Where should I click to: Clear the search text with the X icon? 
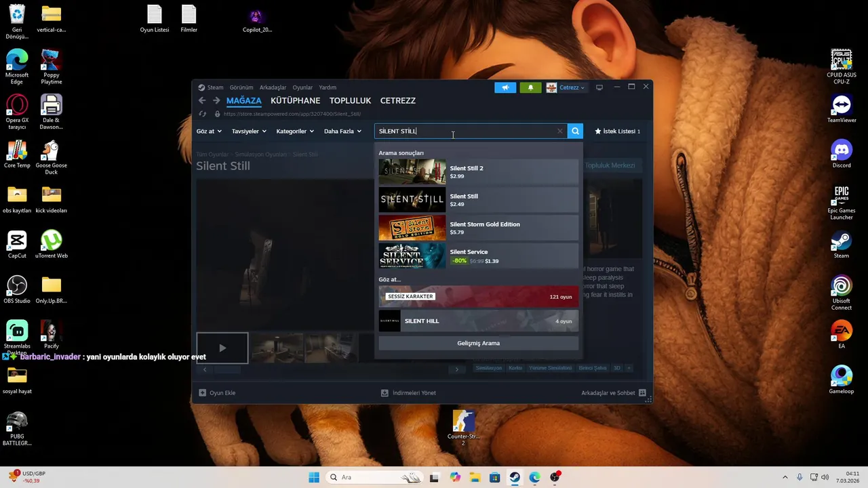pyautogui.click(x=560, y=131)
